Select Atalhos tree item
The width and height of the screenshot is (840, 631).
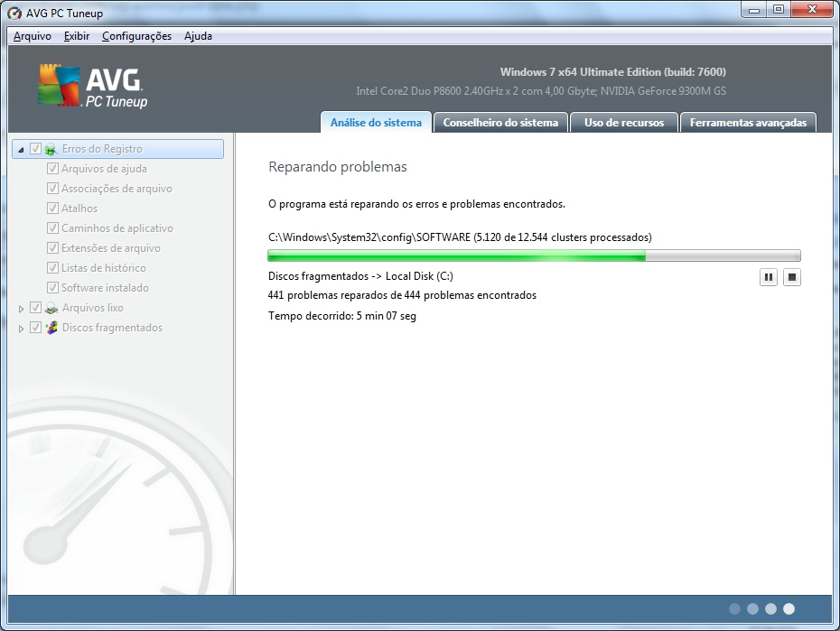click(79, 209)
